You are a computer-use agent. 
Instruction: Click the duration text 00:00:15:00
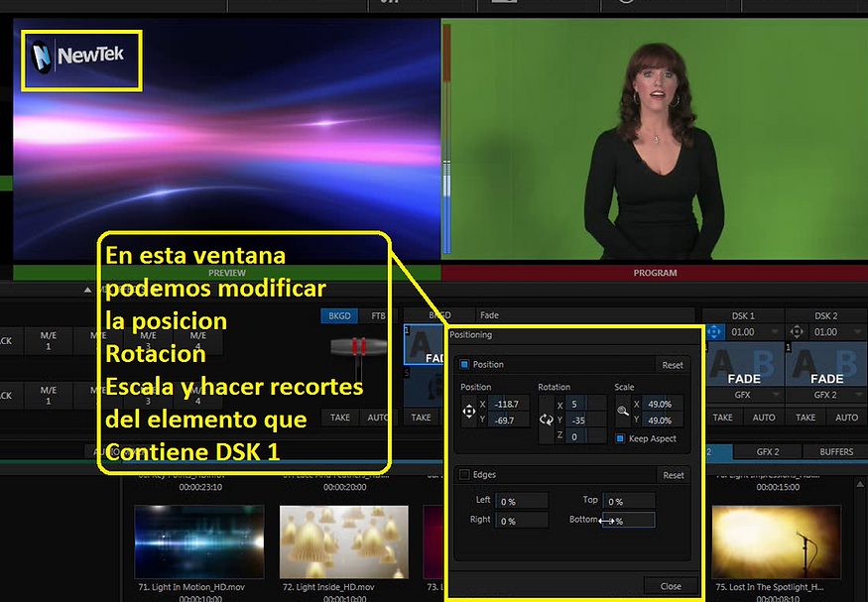[x=778, y=487]
